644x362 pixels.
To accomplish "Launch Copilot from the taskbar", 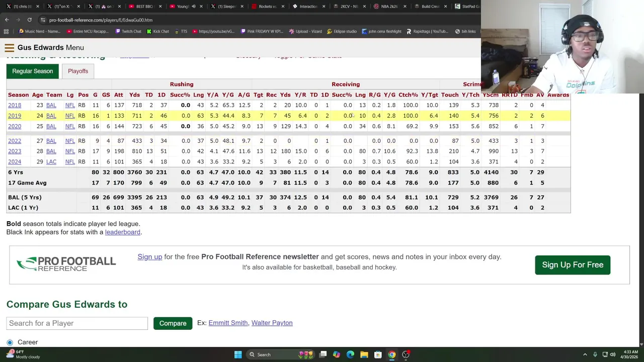I will click(x=337, y=354).
